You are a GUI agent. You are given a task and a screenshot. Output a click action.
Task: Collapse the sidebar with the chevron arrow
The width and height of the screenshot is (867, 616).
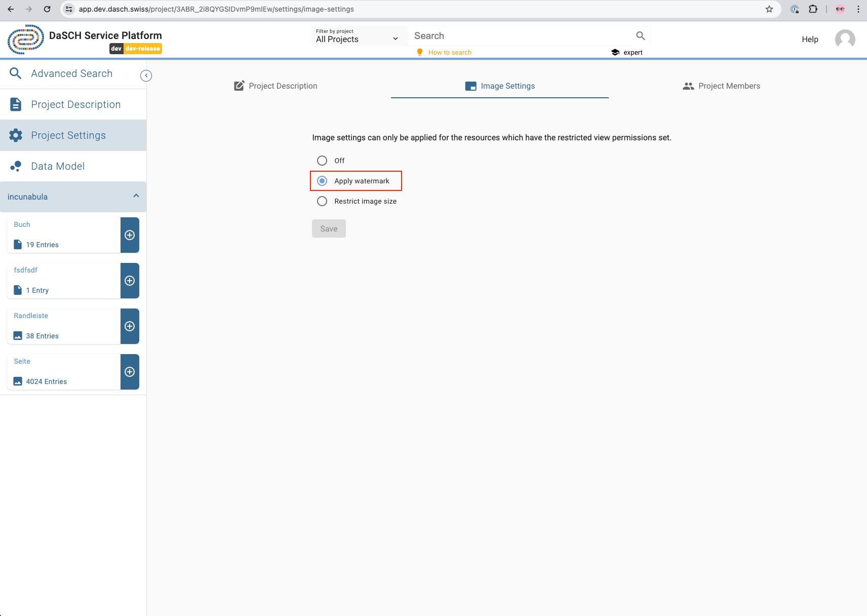pyautogui.click(x=146, y=75)
